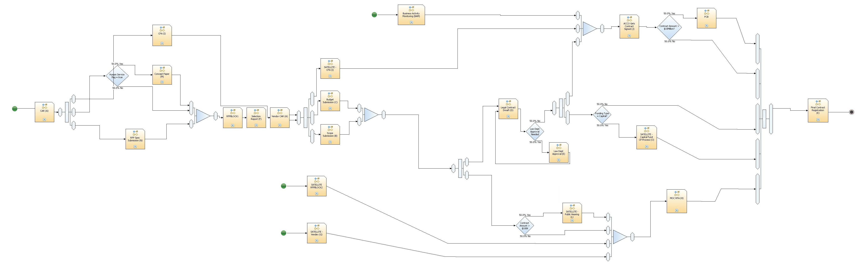Click '50.0% Yes' label above Human Service decision

[117, 64]
